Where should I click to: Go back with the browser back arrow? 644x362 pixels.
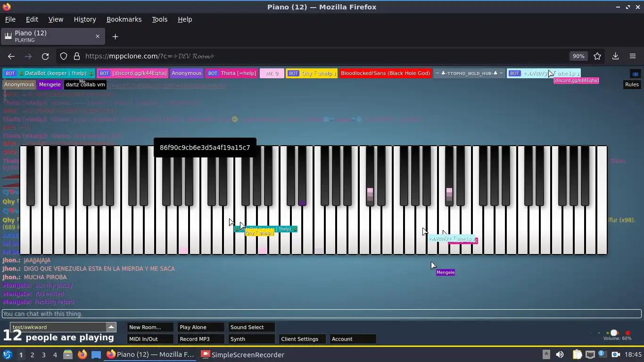coord(11,56)
